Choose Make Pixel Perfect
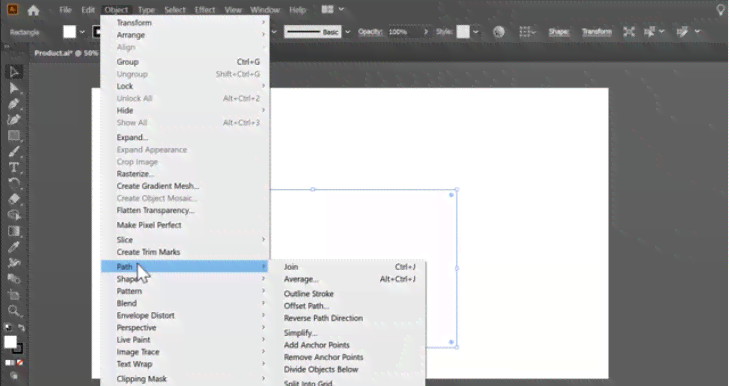Viewport: 729px width, 386px height. point(185,225)
